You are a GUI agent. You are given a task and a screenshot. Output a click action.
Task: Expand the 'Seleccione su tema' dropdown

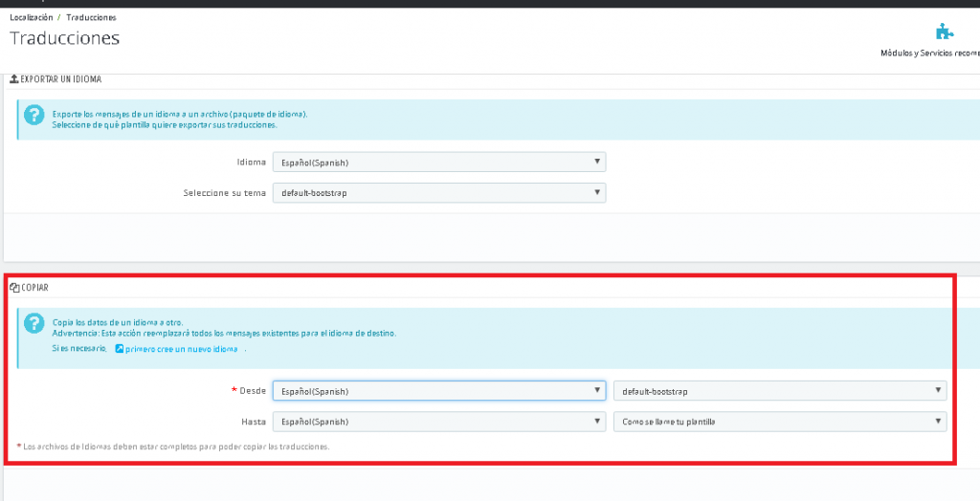[438, 193]
